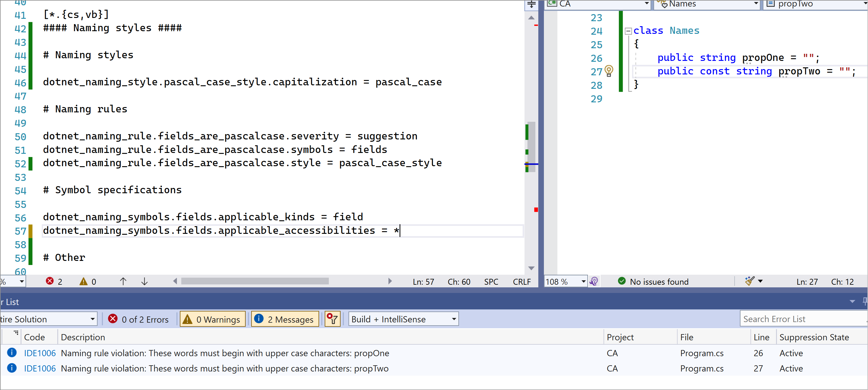The image size is (868, 390).
Task: Jump to next error with the down arrow
Action: point(144,281)
